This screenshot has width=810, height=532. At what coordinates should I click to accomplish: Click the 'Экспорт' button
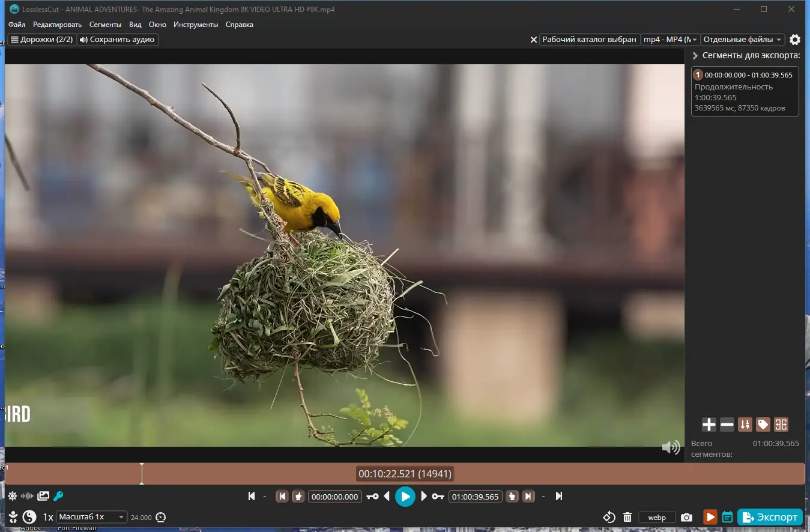click(x=770, y=517)
